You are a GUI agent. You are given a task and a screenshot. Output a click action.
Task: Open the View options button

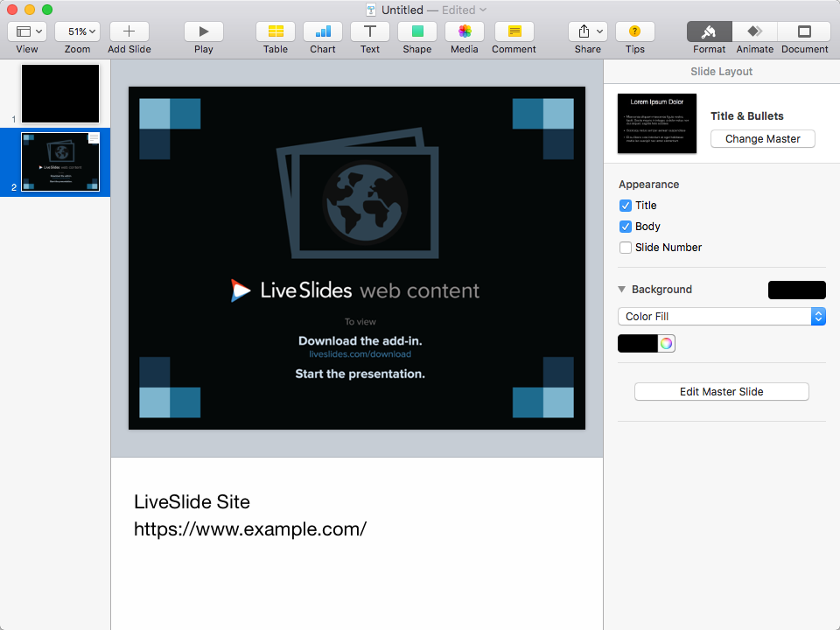tap(27, 31)
